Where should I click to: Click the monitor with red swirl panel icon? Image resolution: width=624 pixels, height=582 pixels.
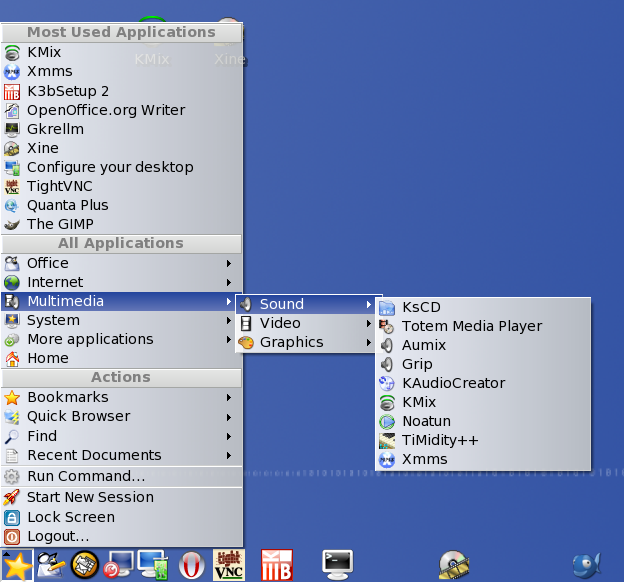[118, 565]
